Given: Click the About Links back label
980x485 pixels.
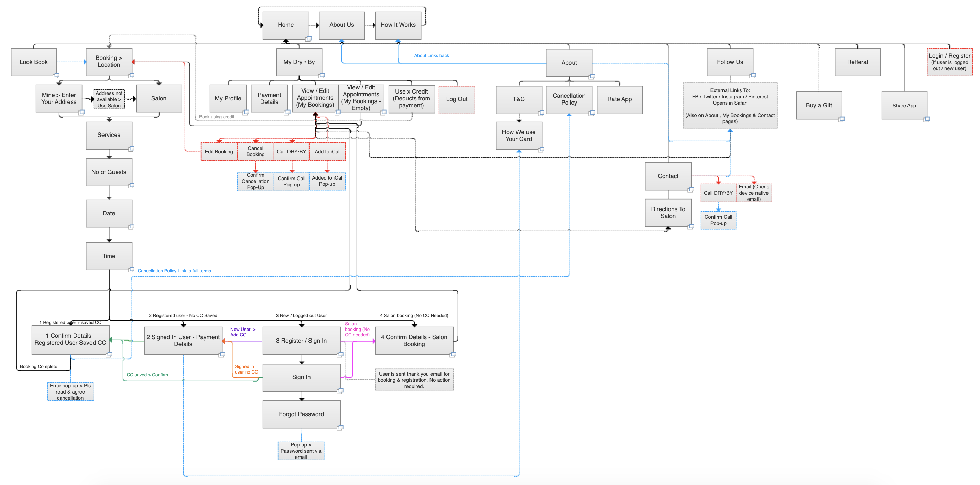Looking at the screenshot, I should tap(432, 56).
